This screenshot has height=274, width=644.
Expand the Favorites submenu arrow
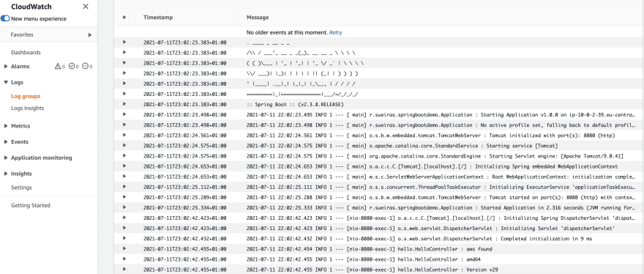[x=90, y=35]
